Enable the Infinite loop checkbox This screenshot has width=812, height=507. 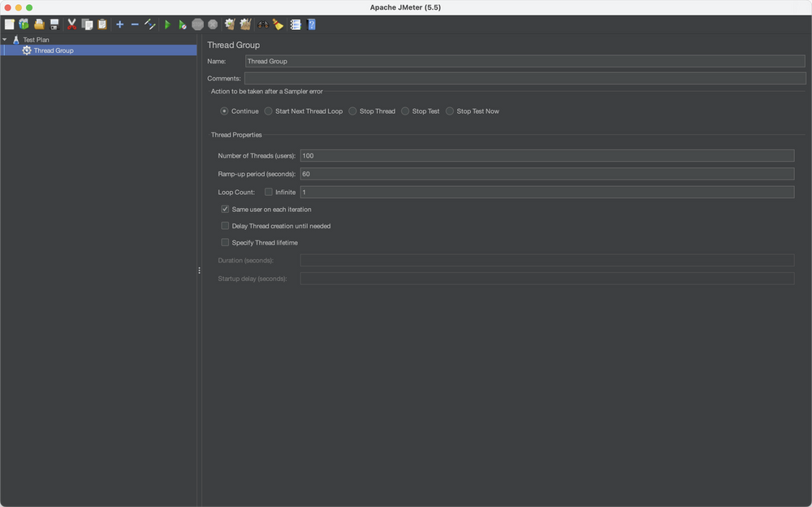269,192
